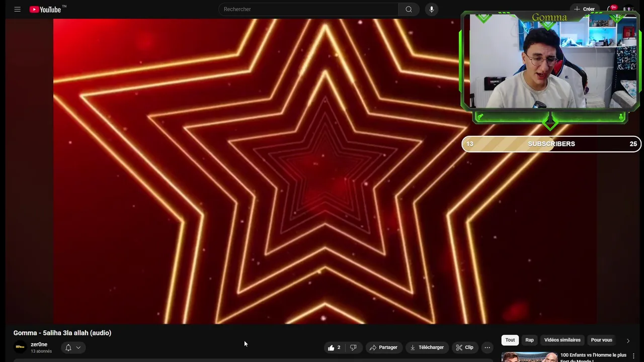The height and width of the screenshot is (362, 644).
Task: Select the Rap filter chip
Action: click(x=529, y=340)
